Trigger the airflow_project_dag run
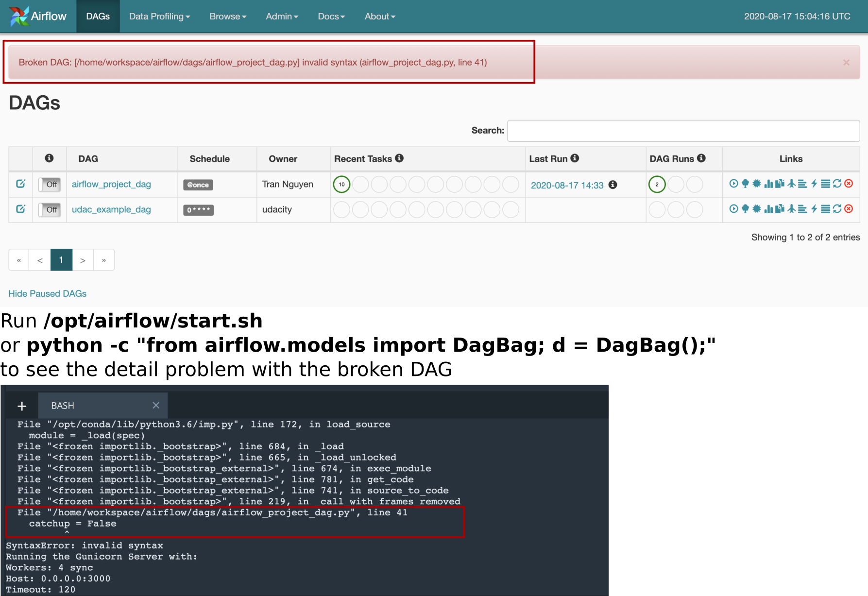 734,183
